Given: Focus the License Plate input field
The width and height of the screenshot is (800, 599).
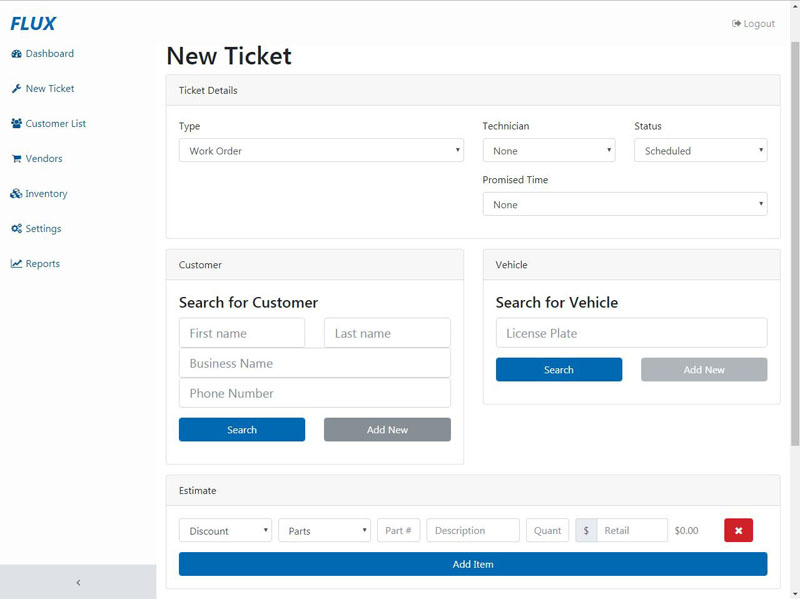Looking at the screenshot, I should click(x=631, y=333).
